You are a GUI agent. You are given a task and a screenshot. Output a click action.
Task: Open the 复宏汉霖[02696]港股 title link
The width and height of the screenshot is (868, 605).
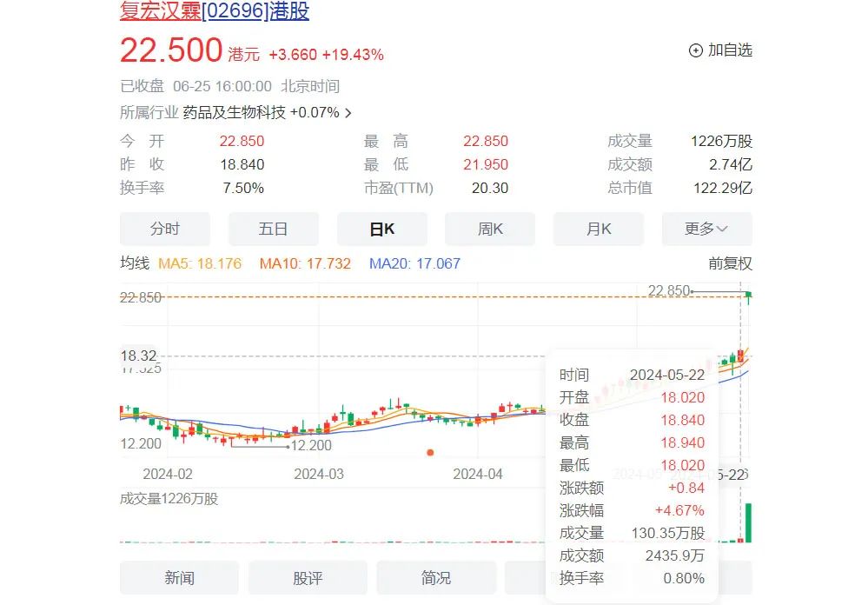pos(214,10)
